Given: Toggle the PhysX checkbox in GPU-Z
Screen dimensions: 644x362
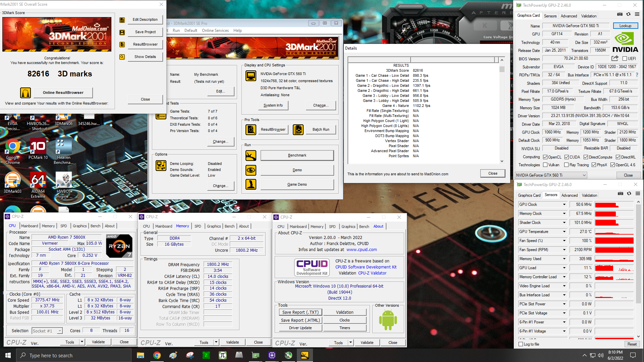Looking at the screenshot, I should (594, 165).
